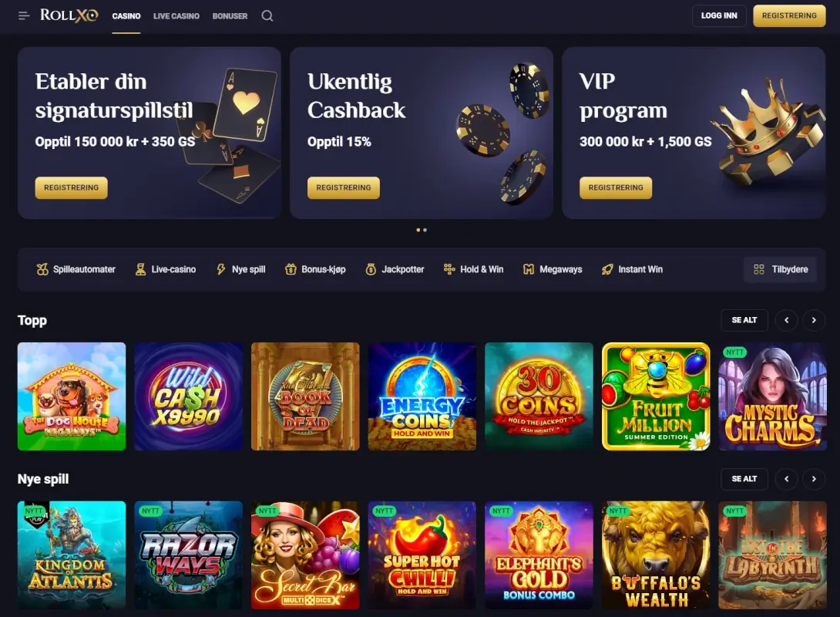Open Instant Win category
The width and height of the screenshot is (840, 617).
[x=632, y=269]
